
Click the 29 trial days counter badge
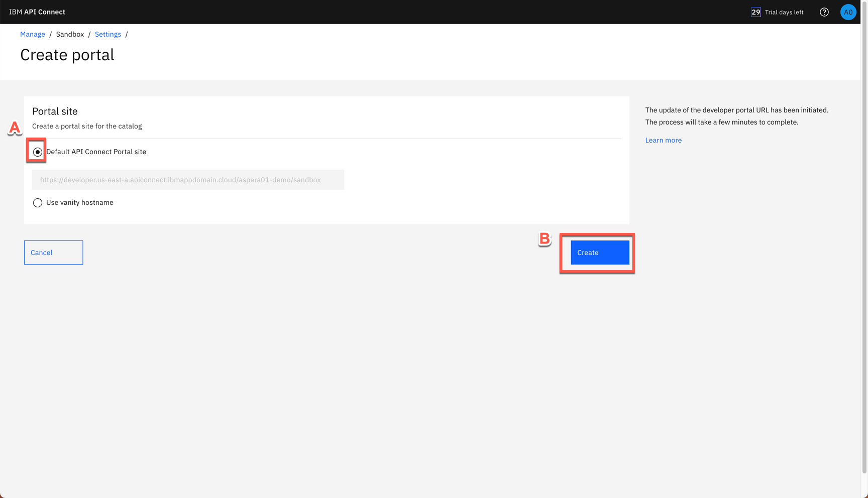click(x=755, y=12)
